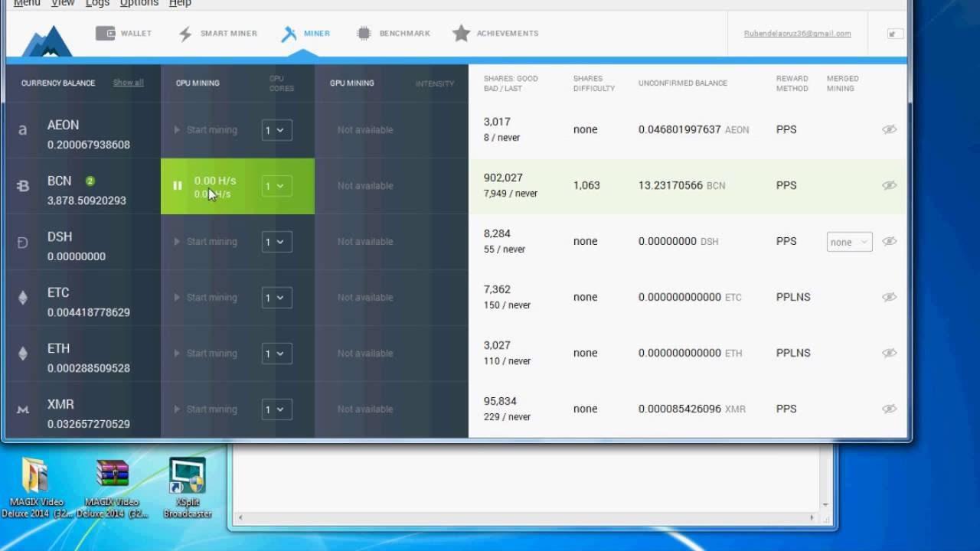Click AEON unconfirmed balance 0.046801997637
Screen dimensions: 980x551
[680, 129]
